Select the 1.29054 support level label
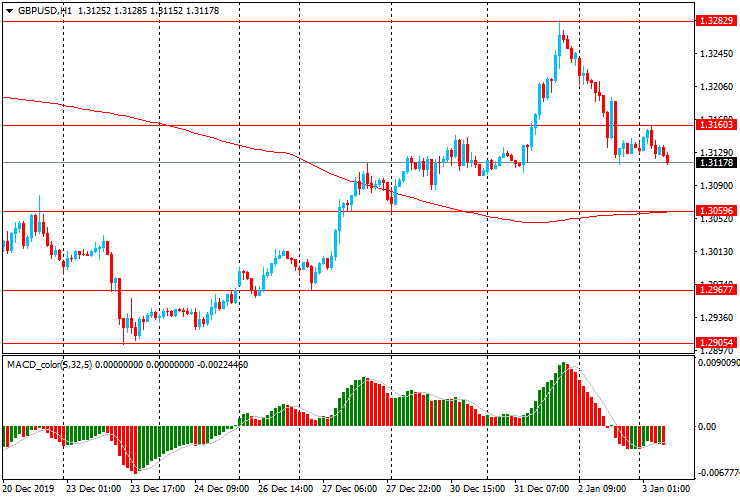The width and height of the screenshot is (740, 500). (716, 342)
